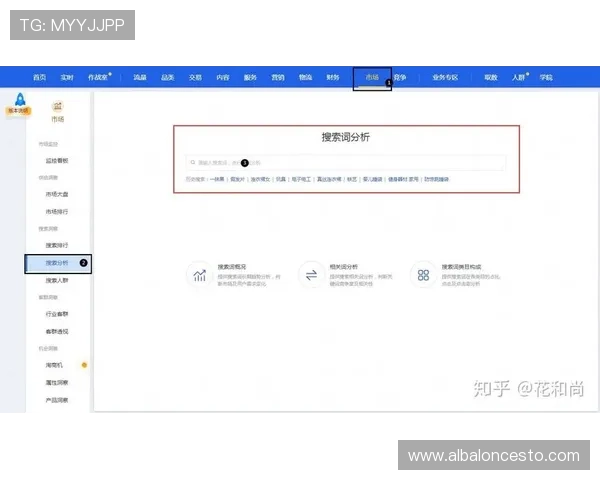Open the 相关词分析 card title
Screen dimensions: 600x480
coord(343,267)
